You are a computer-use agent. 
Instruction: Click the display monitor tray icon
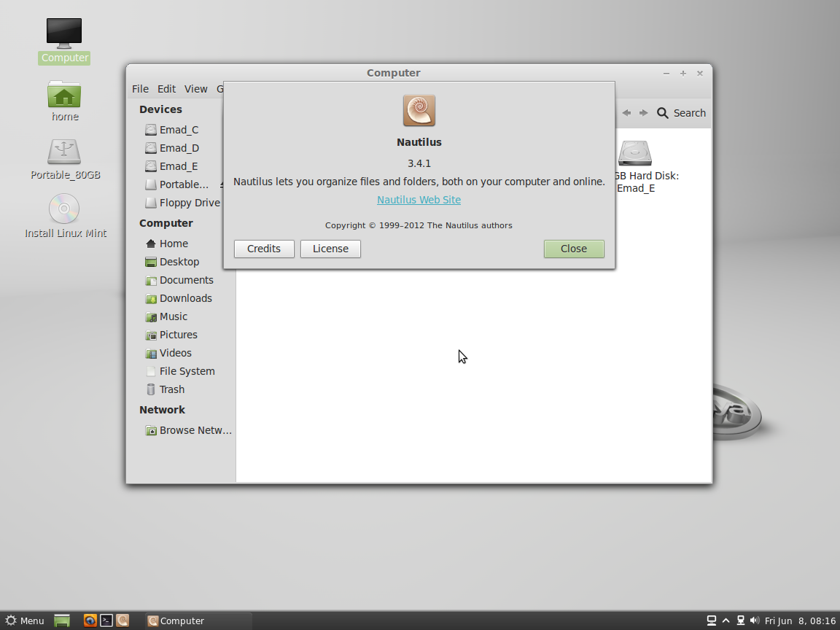tap(712, 621)
